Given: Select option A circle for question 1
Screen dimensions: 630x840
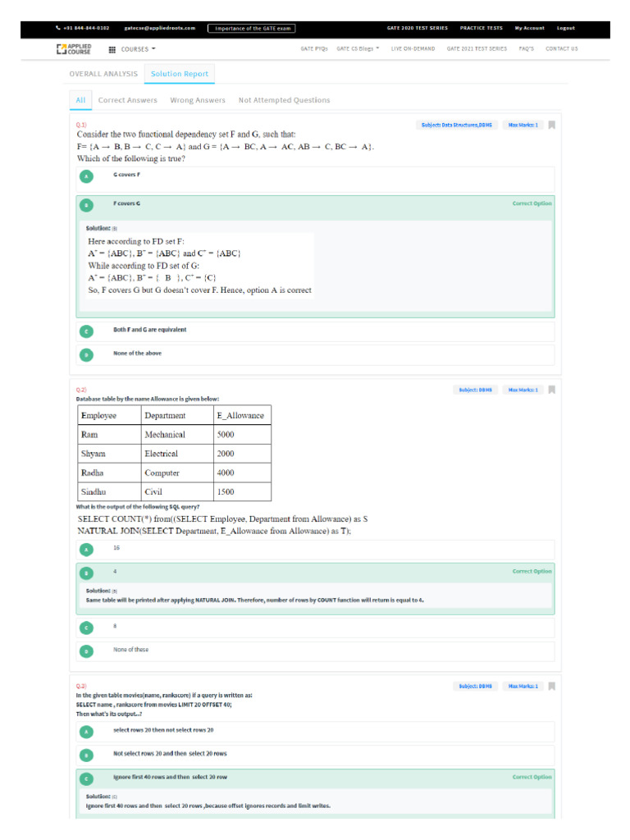Looking at the screenshot, I should click(86, 176).
